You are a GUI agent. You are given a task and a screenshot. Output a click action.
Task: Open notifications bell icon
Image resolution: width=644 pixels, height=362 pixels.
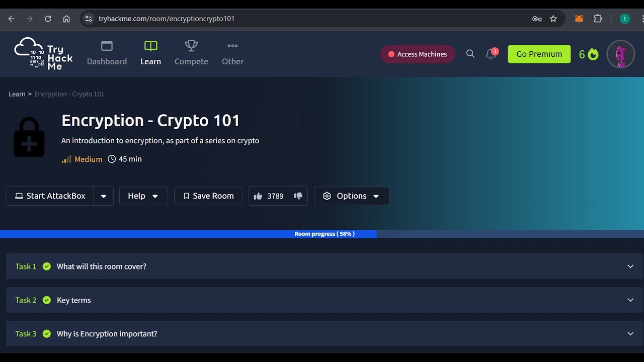(491, 54)
